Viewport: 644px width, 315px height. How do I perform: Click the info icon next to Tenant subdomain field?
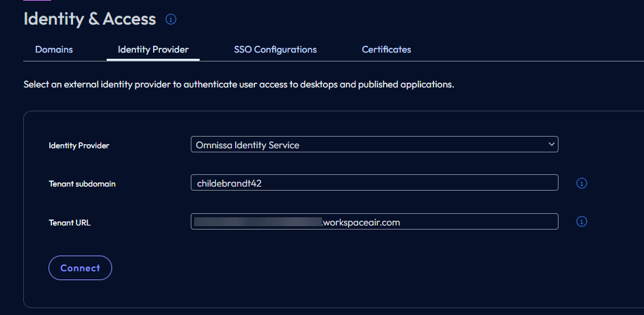[582, 183]
